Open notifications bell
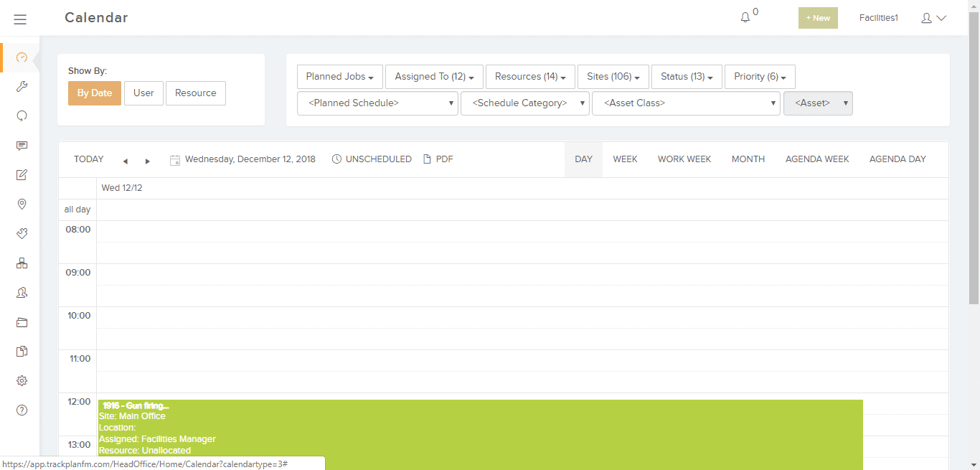 (x=745, y=18)
